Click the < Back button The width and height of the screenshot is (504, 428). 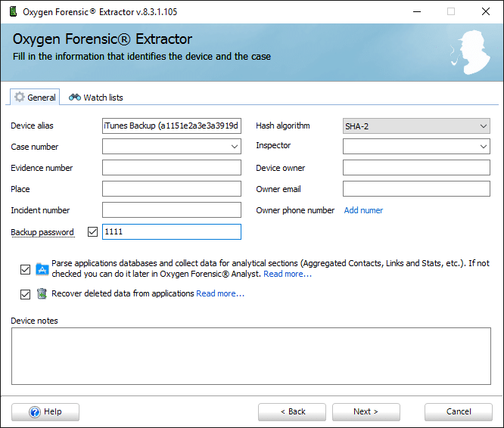(x=292, y=412)
